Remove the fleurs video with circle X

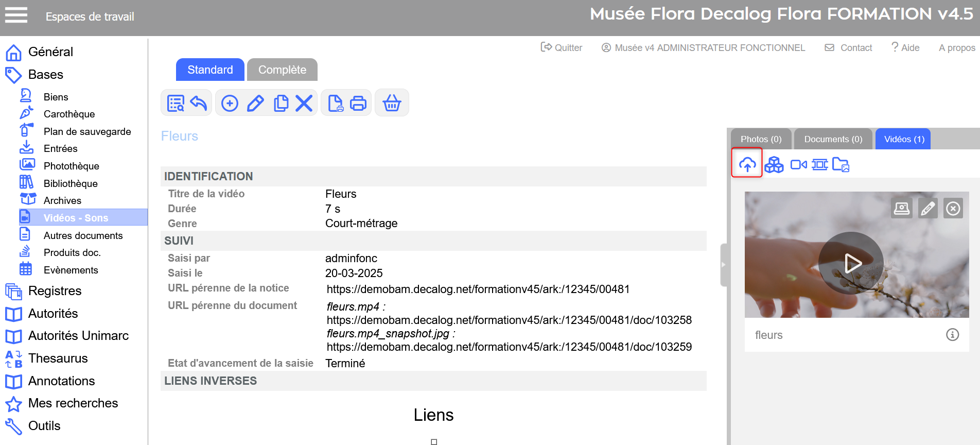point(953,209)
